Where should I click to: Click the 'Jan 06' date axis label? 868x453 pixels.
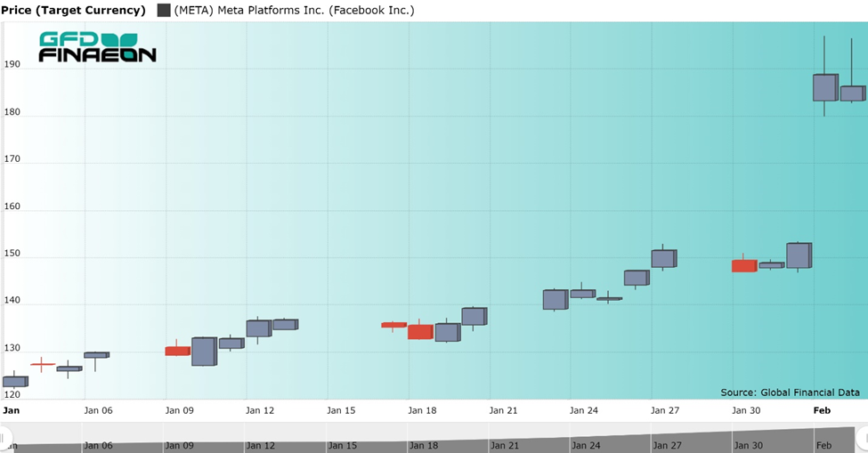tap(98, 410)
